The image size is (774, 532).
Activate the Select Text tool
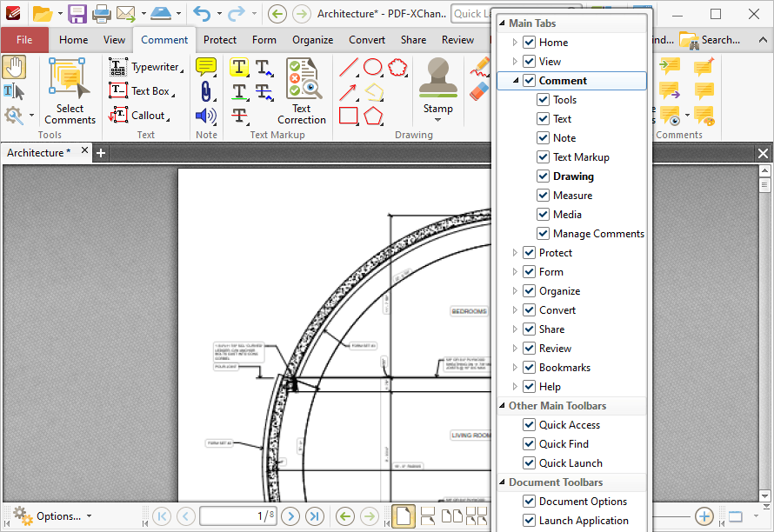[x=14, y=92]
